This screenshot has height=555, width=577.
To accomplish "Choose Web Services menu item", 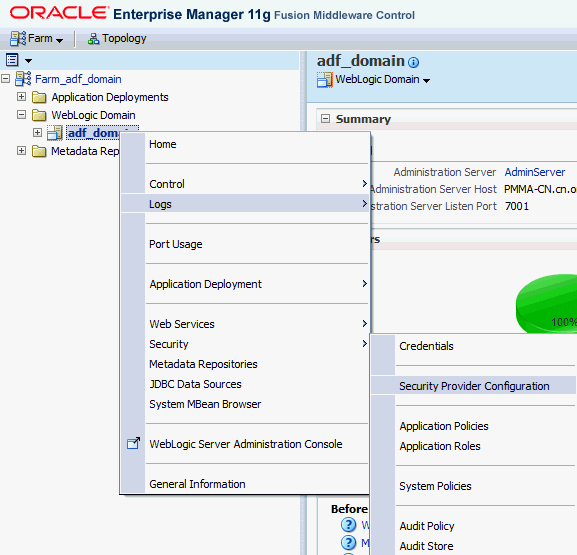I will [x=245, y=324].
